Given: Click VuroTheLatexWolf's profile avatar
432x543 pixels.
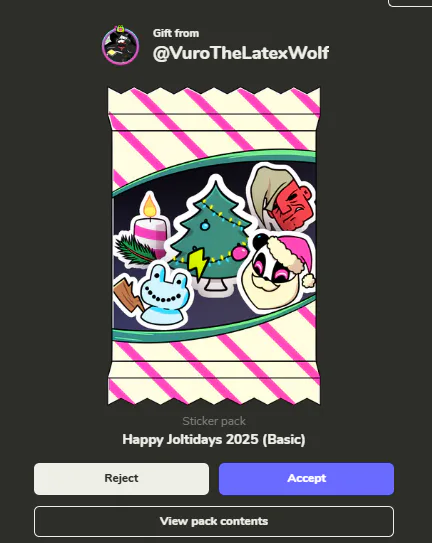Looking at the screenshot, I should coord(121,46).
